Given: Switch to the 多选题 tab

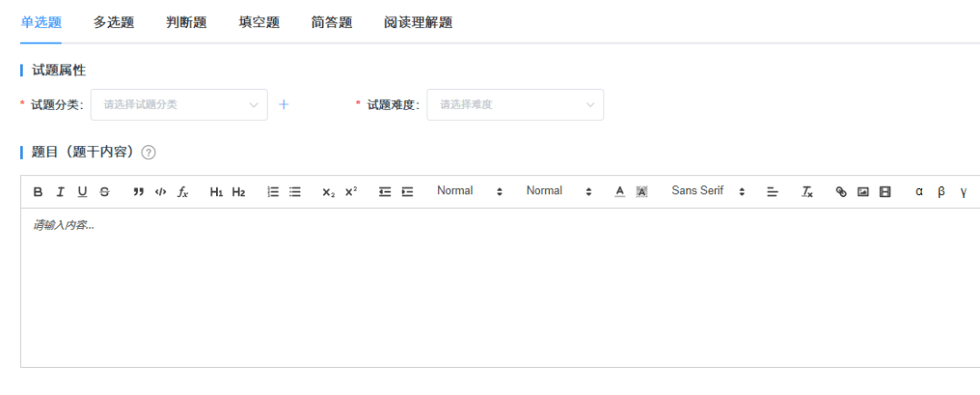Looking at the screenshot, I should pyautogui.click(x=113, y=23).
